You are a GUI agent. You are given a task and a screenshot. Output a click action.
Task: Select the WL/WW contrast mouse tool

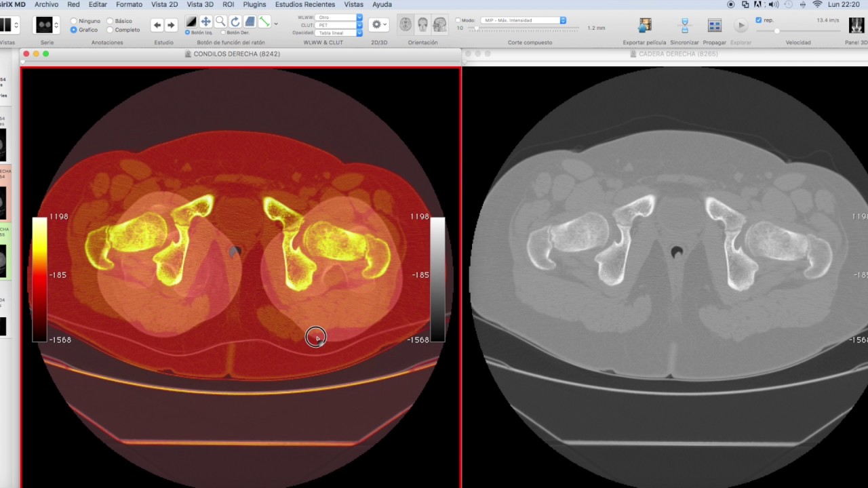(x=191, y=22)
